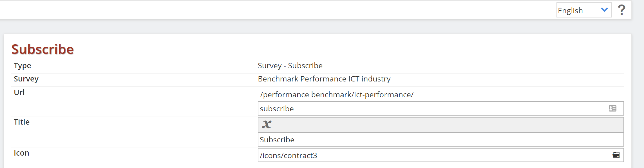This screenshot has height=168, width=644.
Task: Focus the Url input containing lowercase subscribe
Action: tap(441, 109)
